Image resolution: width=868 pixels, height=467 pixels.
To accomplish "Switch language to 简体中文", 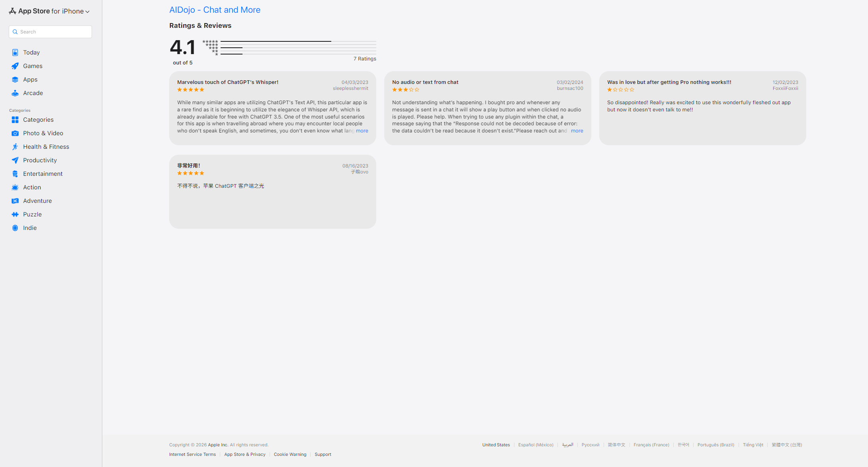I will pos(616,445).
